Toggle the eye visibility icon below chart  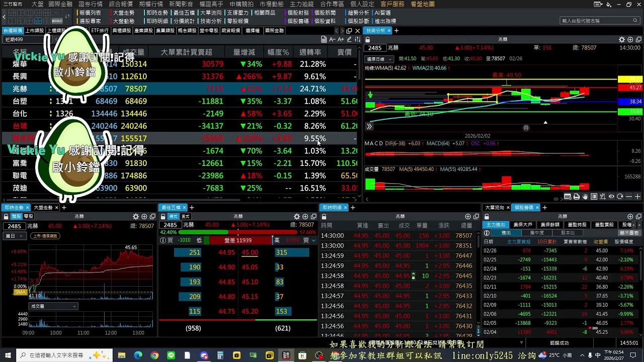point(611,197)
